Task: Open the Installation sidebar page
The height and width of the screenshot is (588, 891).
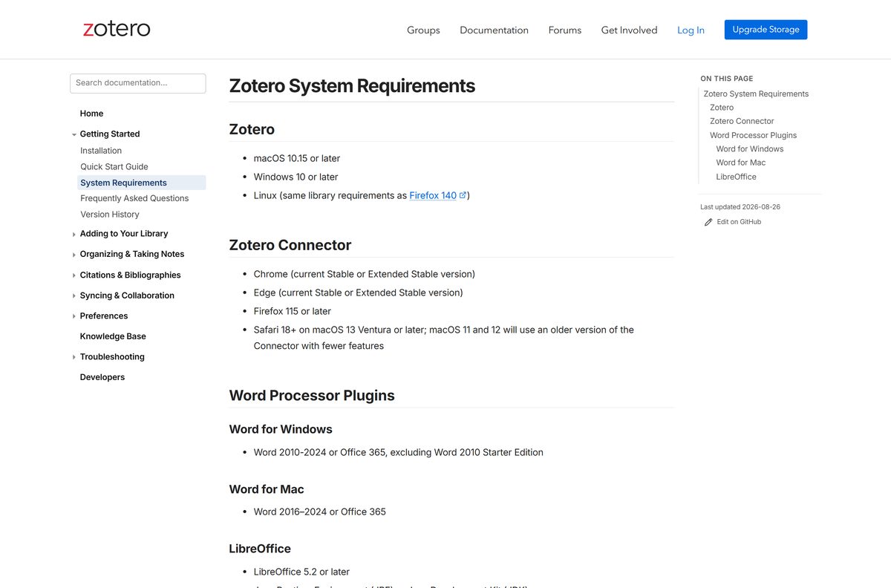Action: point(101,151)
